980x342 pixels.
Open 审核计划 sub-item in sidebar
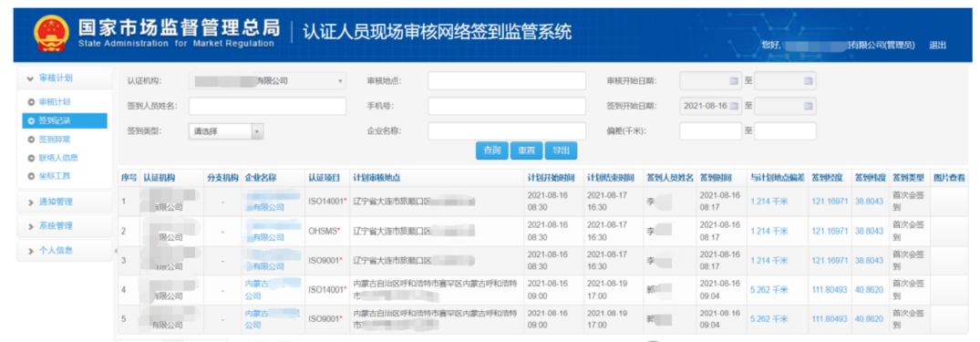55,102
